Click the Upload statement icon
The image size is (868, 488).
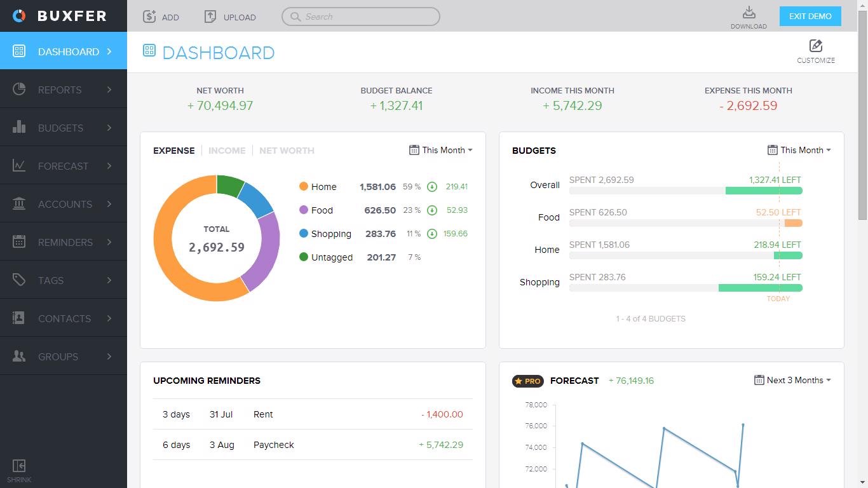(210, 17)
